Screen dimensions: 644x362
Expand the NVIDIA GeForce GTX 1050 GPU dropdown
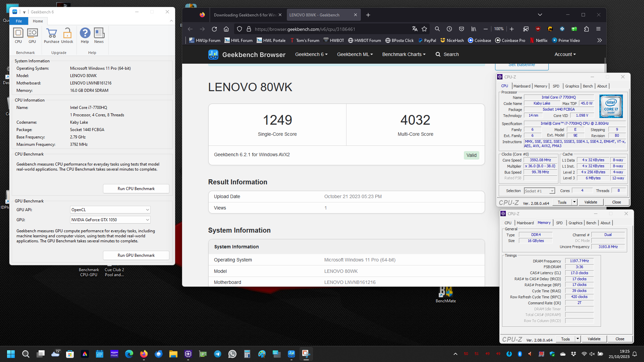pyautogui.click(x=110, y=220)
